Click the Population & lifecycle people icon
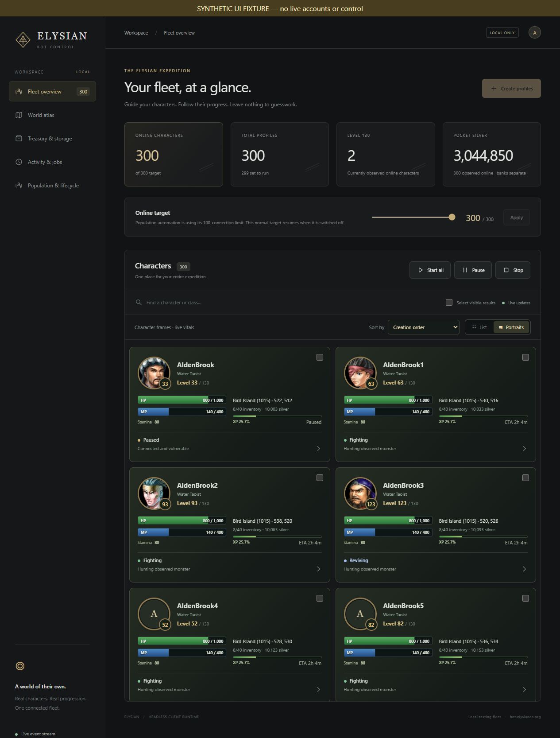Screen dimensions: 560x738 [19, 186]
